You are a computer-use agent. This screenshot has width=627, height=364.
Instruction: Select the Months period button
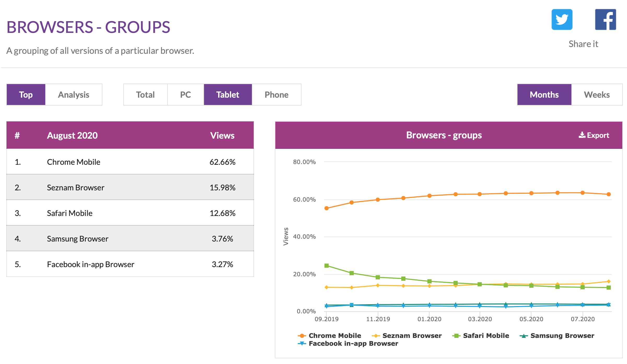point(544,95)
